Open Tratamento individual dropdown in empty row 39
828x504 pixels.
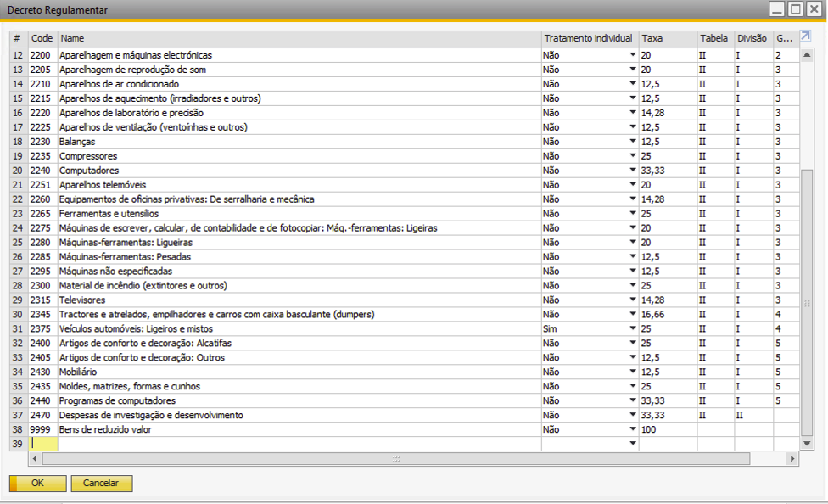(632, 444)
